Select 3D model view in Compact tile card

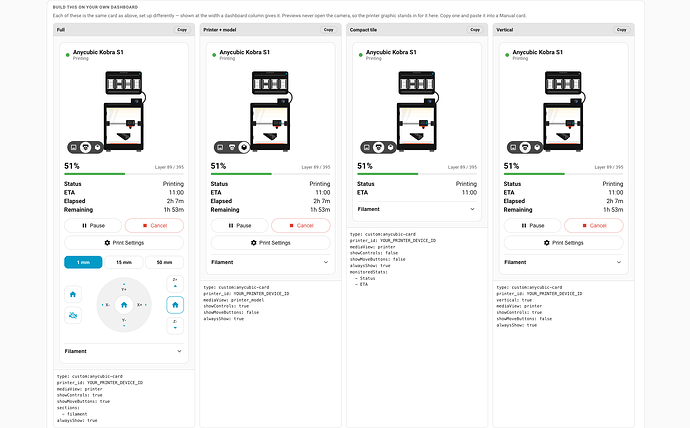[390, 147]
